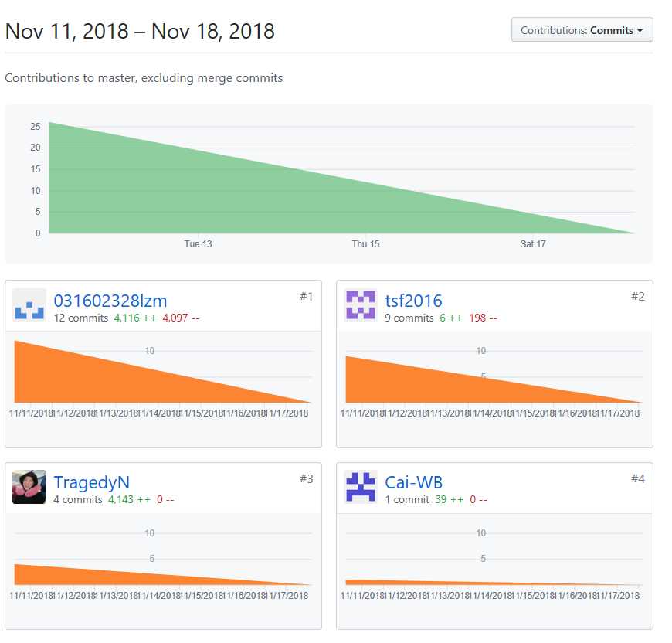Click tsf2016's purple identicon avatar
Screen dimensions: 672x643
click(x=361, y=304)
